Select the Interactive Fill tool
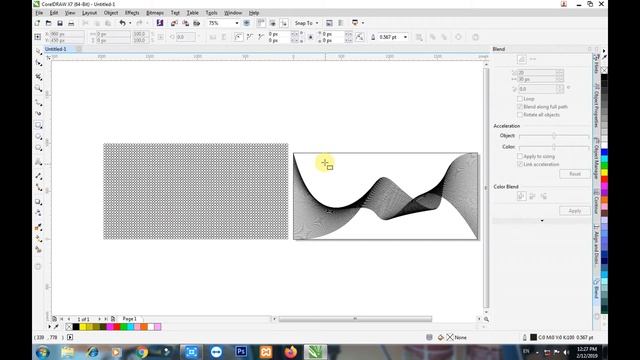Image resolution: width=640 pixels, height=360 pixels. 38,238
